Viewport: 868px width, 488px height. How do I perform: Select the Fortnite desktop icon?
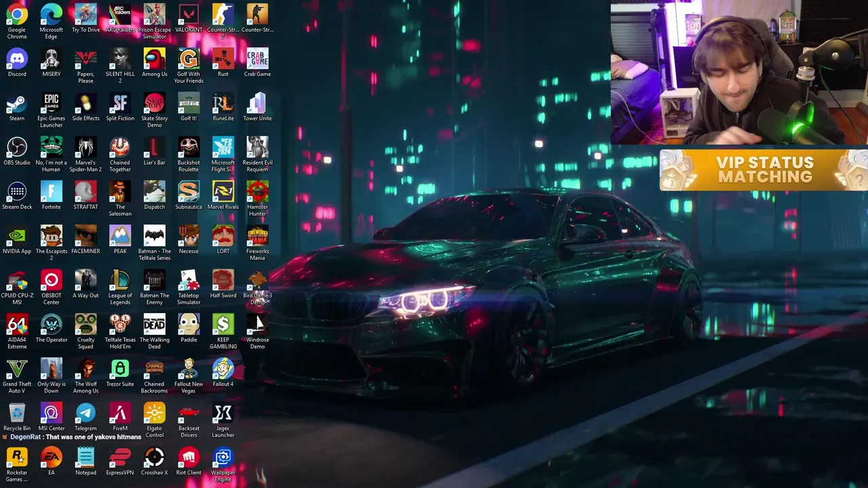[x=52, y=195]
